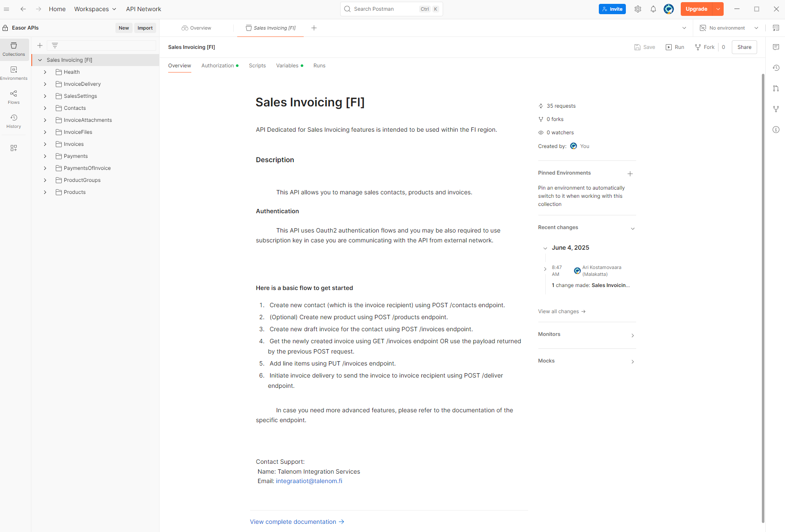Click the Upgrade button
Image resolution: width=785 pixels, height=532 pixels.
tap(696, 9)
